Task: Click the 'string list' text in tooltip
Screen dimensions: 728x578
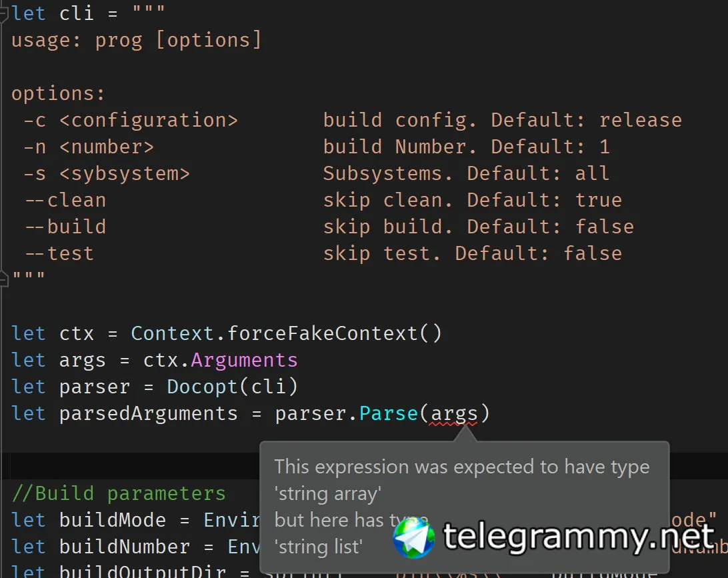Action: pyautogui.click(x=319, y=547)
